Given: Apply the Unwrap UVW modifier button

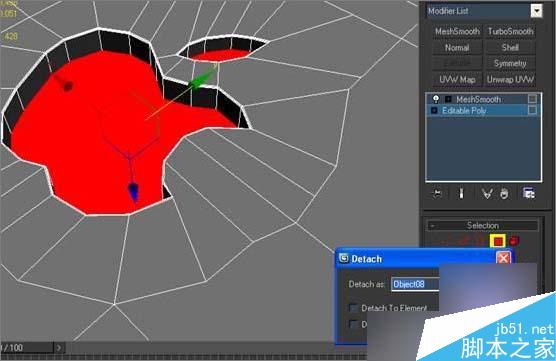Looking at the screenshot, I should [x=510, y=79].
